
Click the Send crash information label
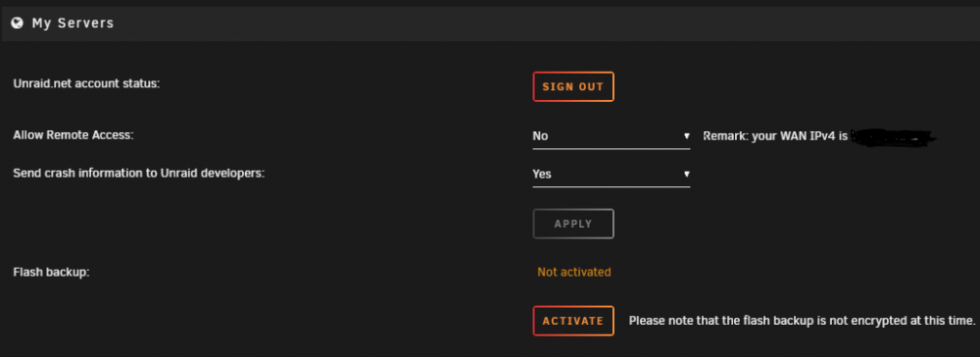click(139, 174)
